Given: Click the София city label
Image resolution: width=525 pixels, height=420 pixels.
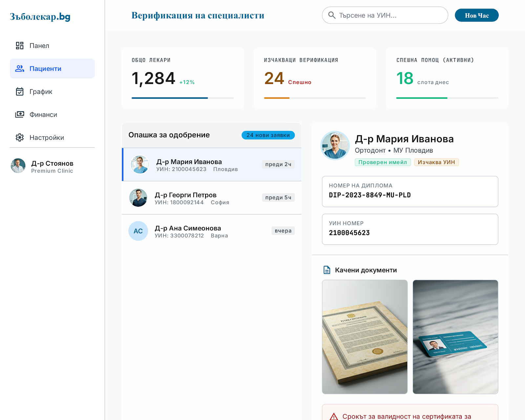Looking at the screenshot, I should pos(220,202).
